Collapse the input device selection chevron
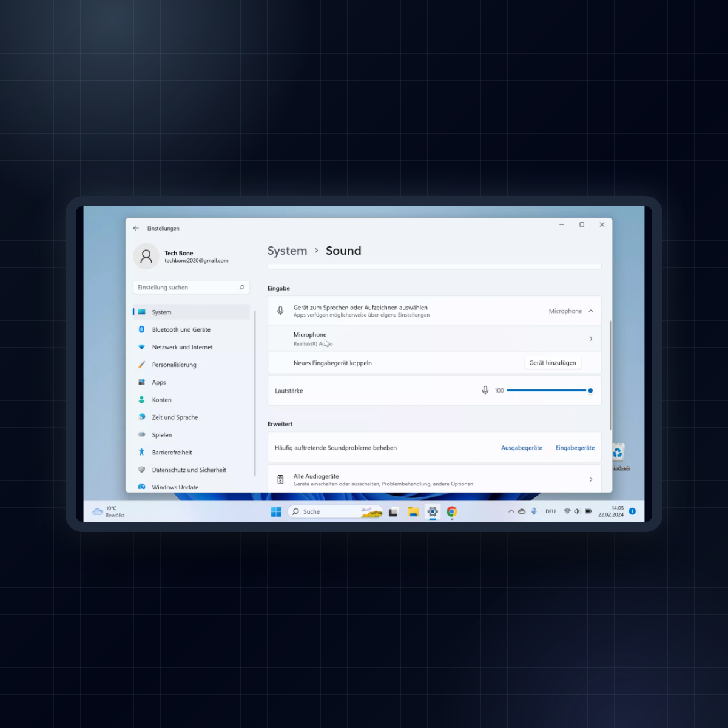The image size is (728, 728). [x=591, y=311]
